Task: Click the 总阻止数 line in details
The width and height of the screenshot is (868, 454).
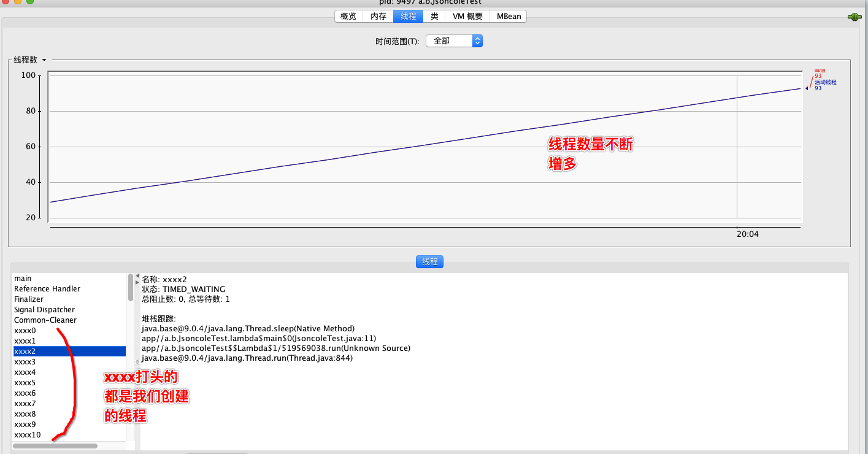Action: 186,299
